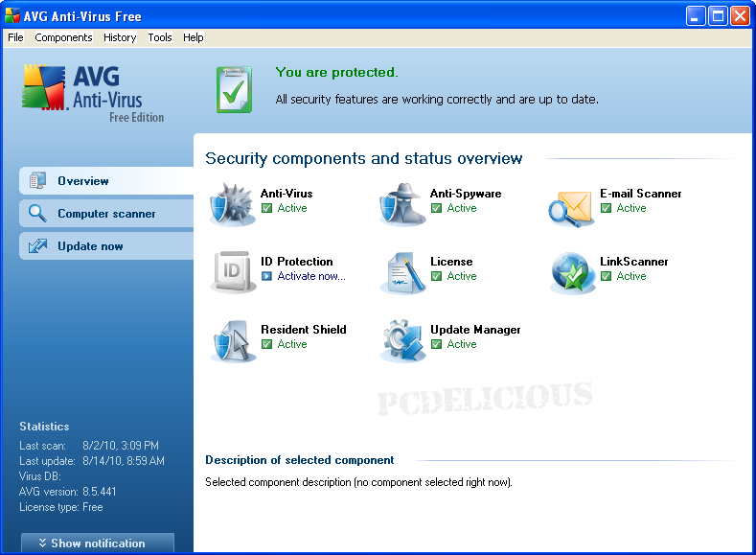Open the Components menu
The image size is (756, 555).
[63, 37]
